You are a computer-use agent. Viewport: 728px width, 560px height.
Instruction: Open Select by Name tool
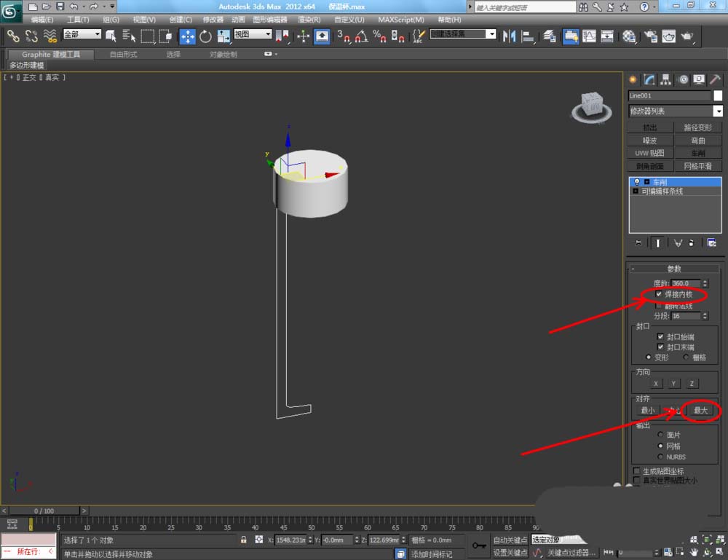(x=129, y=36)
